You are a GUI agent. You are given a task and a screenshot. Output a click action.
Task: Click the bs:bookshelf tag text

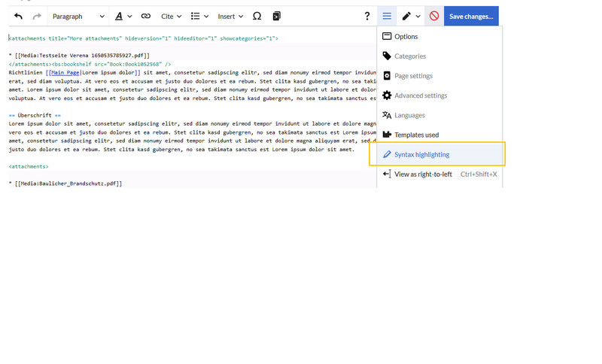click(x=111, y=64)
